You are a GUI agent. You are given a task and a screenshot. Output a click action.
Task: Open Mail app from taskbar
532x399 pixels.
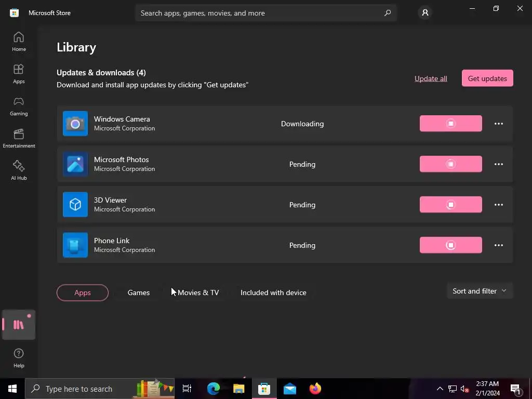point(290,389)
